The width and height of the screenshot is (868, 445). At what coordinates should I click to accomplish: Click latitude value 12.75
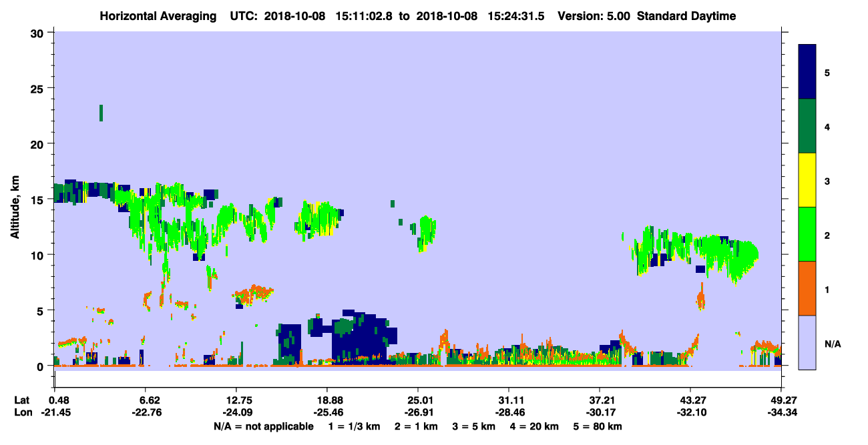pyautogui.click(x=238, y=400)
